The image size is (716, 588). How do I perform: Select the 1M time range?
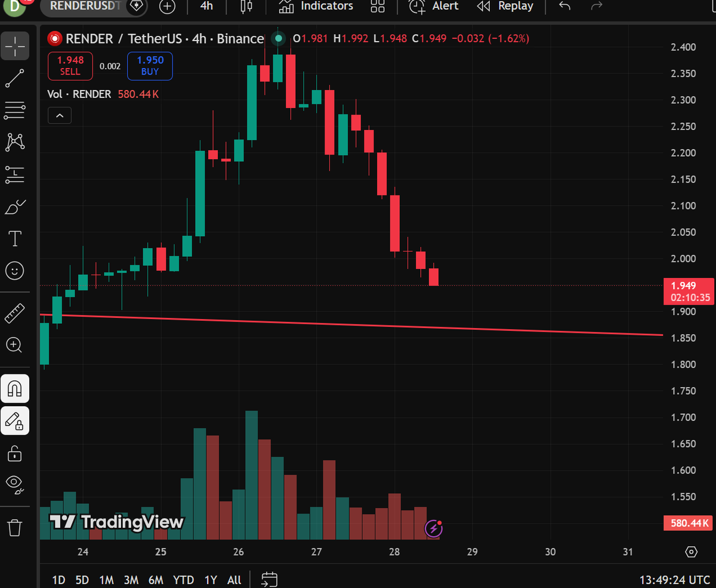click(106, 580)
